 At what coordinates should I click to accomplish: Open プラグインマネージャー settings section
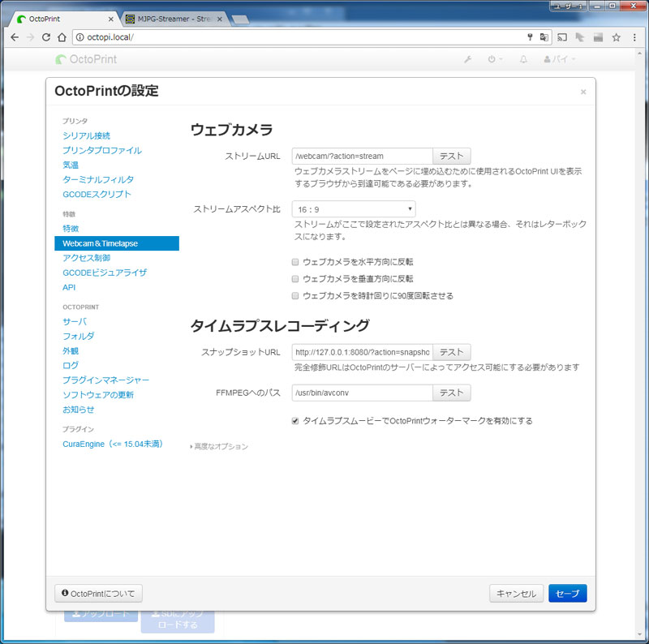coord(105,380)
